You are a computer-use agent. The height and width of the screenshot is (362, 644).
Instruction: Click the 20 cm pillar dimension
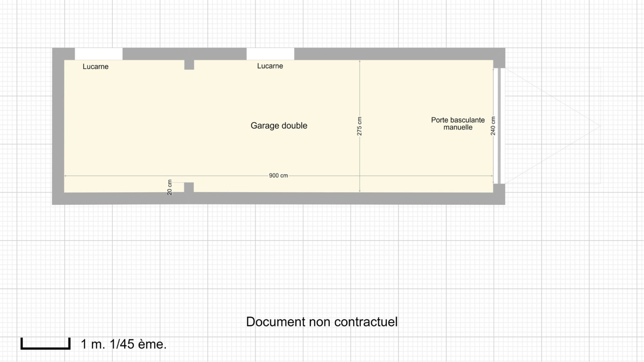tap(169, 187)
